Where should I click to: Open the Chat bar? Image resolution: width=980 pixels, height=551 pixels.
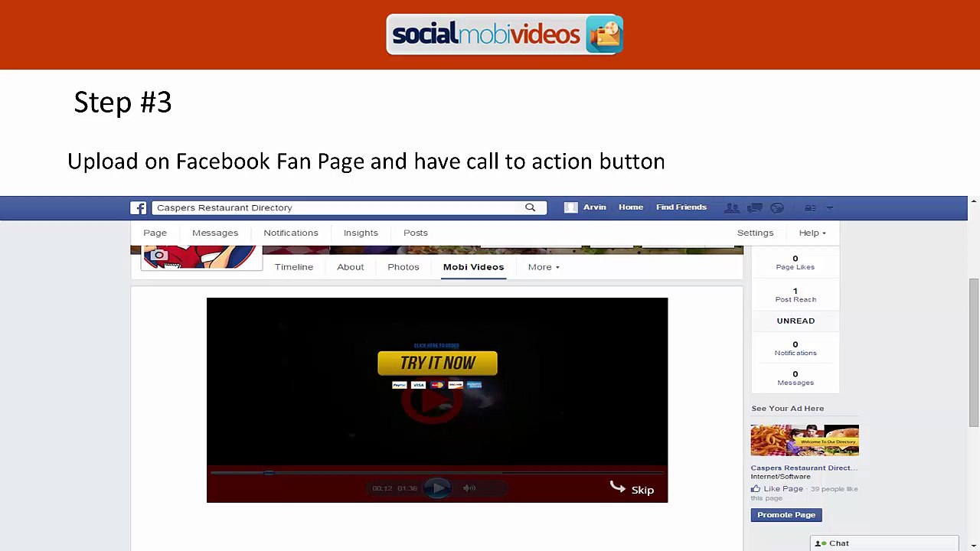[884, 543]
